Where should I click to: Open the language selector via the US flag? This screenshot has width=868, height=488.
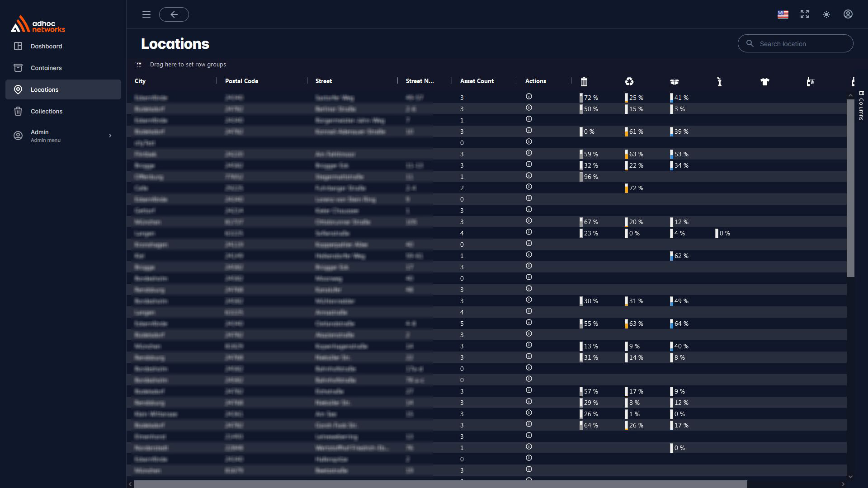pos(783,14)
